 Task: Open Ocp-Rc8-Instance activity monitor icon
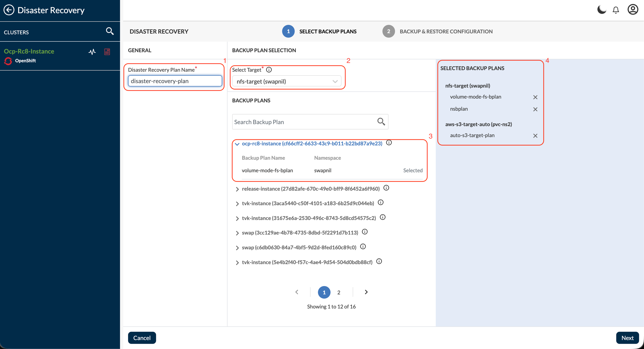pyautogui.click(x=92, y=52)
